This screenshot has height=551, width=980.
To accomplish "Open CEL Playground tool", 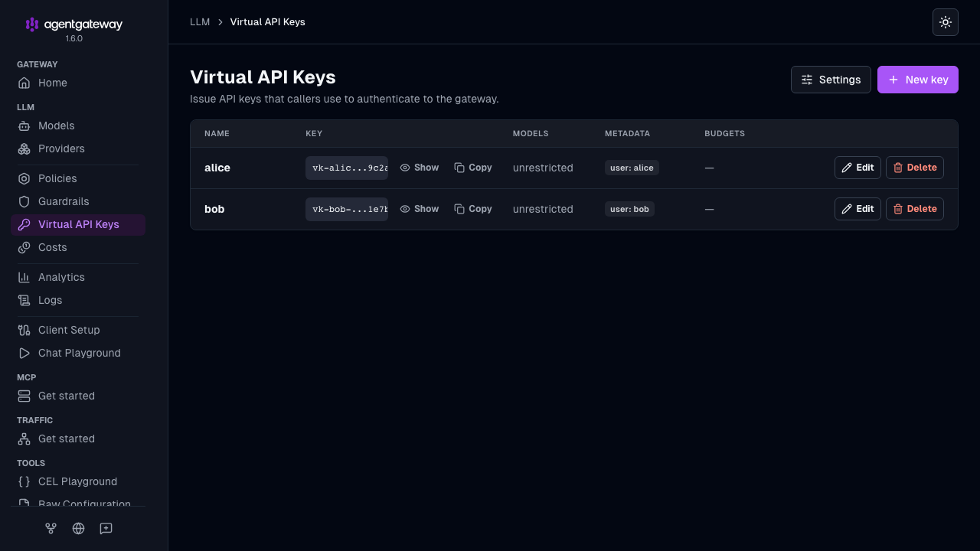I will tap(78, 481).
